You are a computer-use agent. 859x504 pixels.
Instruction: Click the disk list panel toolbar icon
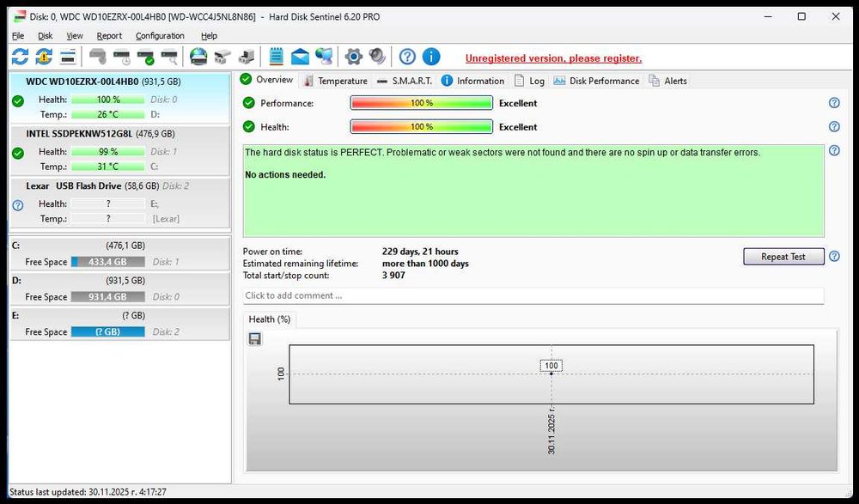pos(67,57)
